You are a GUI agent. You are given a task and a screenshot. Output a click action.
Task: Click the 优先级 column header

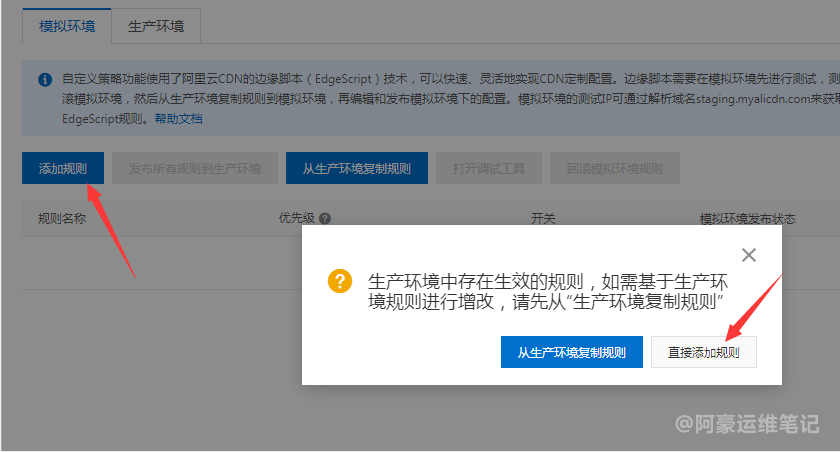(x=296, y=218)
